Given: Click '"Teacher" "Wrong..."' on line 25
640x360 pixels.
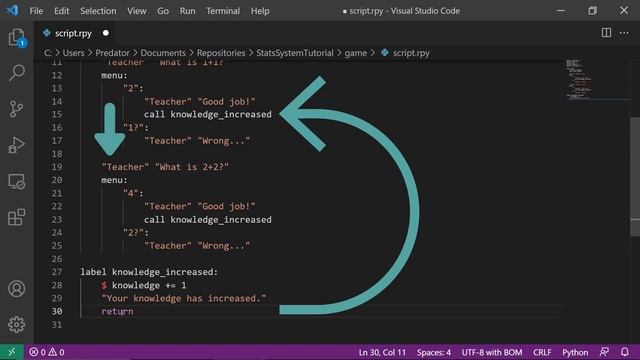Looking at the screenshot, I should point(197,246).
